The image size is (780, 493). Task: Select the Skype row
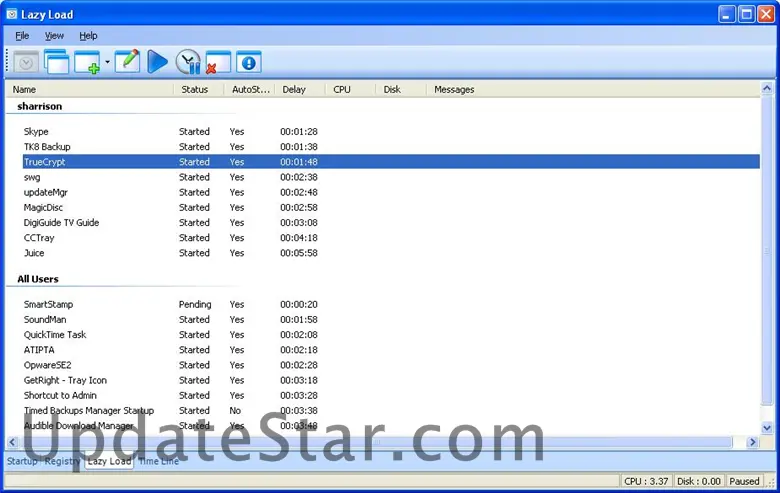[391, 131]
